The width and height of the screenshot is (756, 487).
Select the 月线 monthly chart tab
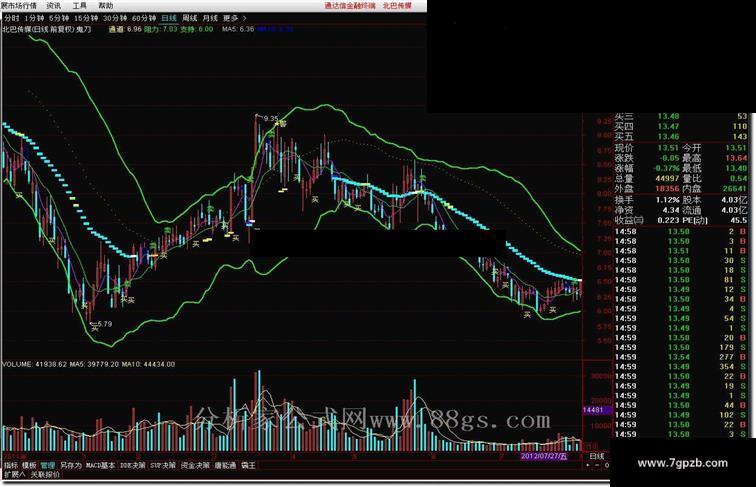(210, 18)
